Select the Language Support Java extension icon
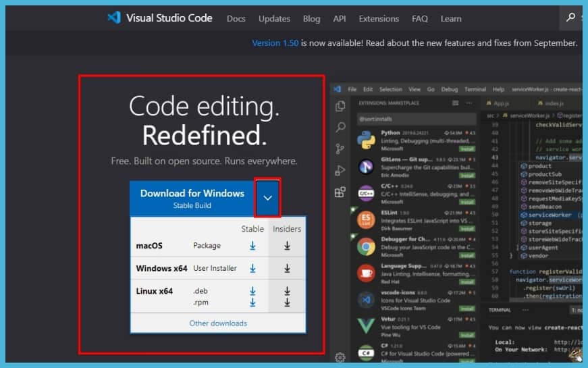This screenshot has width=588, height=368. (366, 273)
